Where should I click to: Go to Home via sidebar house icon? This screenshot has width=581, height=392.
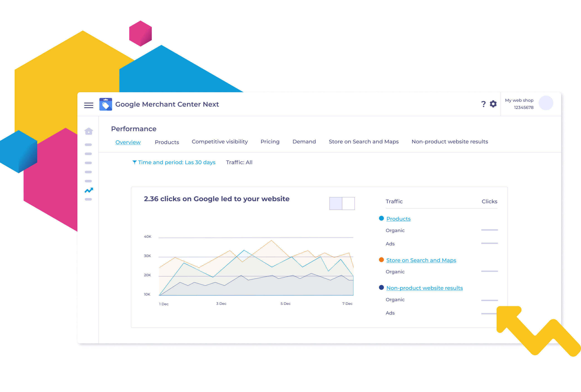[89, 131]
